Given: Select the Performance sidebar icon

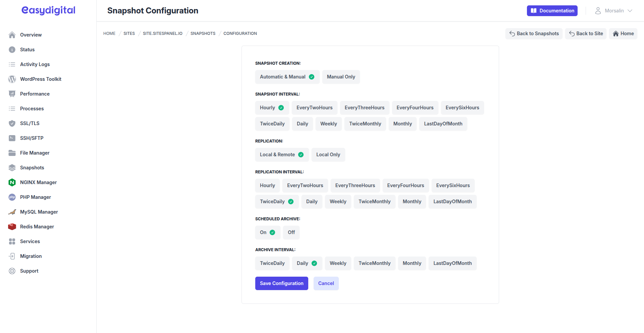Looking at the screenshot, I should click(x=12, y=94).
